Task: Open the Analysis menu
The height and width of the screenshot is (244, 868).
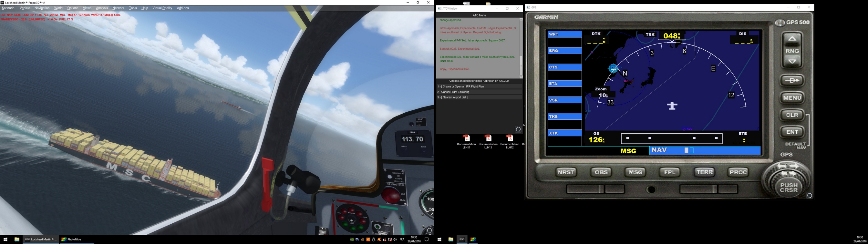Action: pos(102,8)
